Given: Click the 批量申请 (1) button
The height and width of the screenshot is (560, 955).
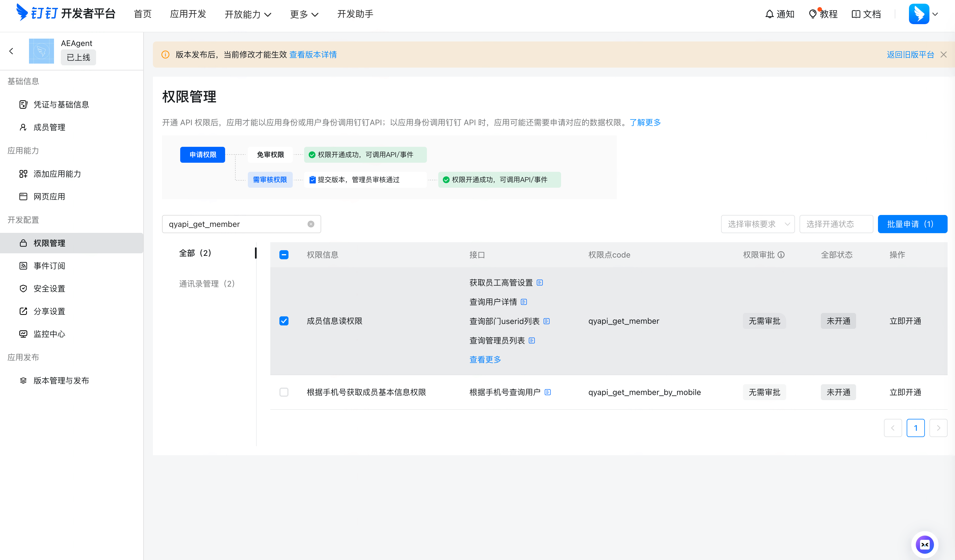Looking at the screenshot, I should click(x=913, y=224).
